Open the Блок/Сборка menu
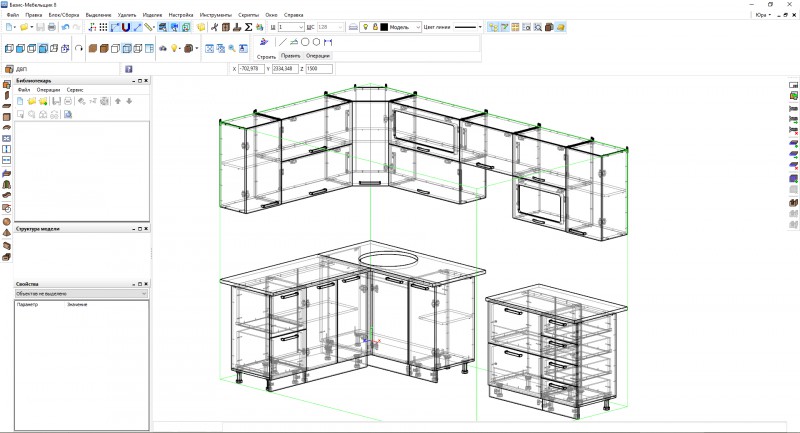Viewport: 800px width, 433px height. 64,15
